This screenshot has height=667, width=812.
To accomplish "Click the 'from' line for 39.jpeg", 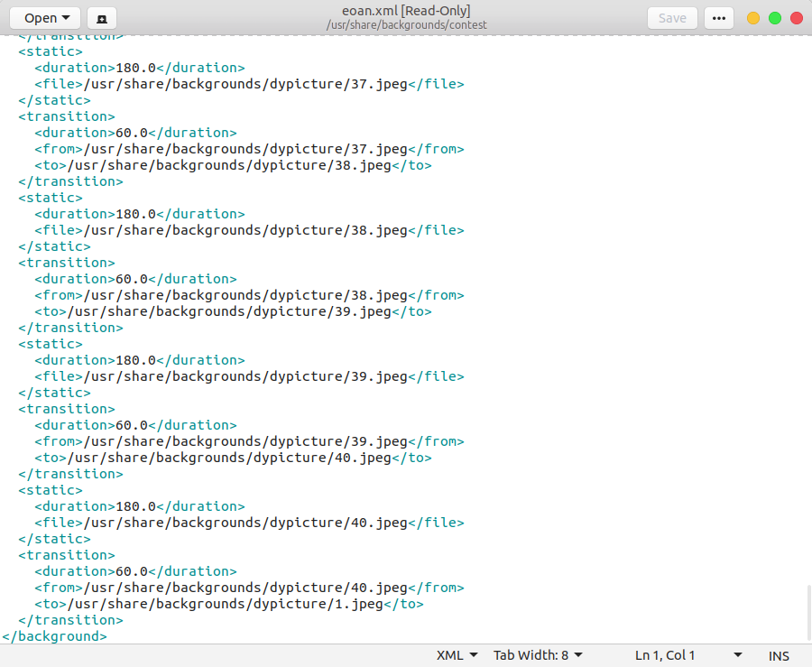I will (249, 441).
